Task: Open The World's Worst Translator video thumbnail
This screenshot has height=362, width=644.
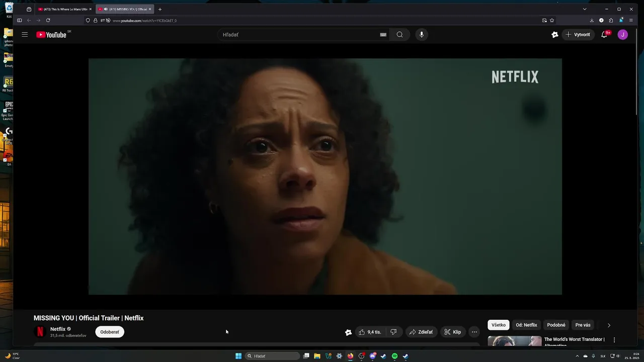Action: tap(515, 341)
